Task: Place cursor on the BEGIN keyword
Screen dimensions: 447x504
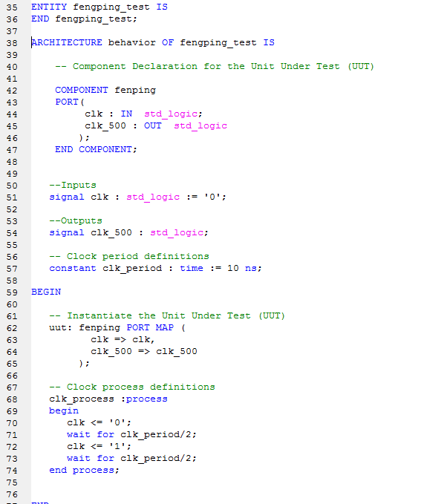Action: pyautogui.click(x=46, y=292)
